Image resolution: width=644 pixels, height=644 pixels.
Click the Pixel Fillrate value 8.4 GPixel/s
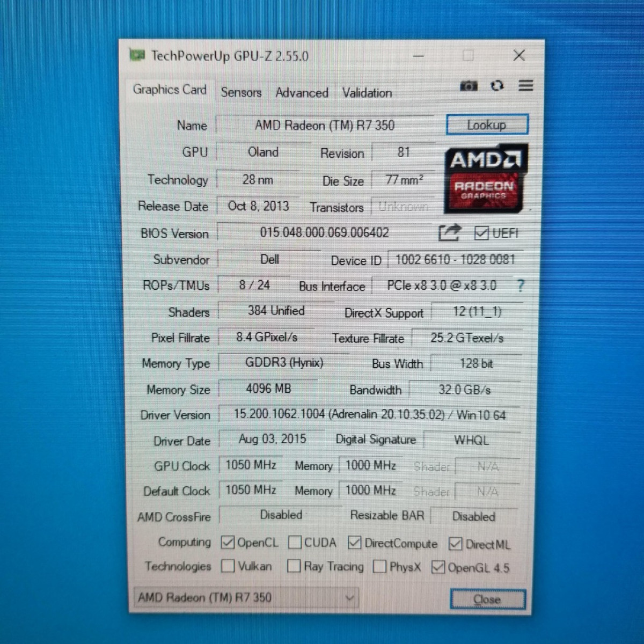[267, 337]
